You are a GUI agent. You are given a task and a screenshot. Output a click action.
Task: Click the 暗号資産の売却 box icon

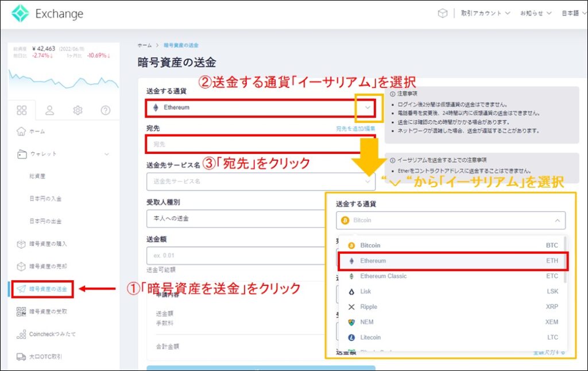click(x=21, y=266)
